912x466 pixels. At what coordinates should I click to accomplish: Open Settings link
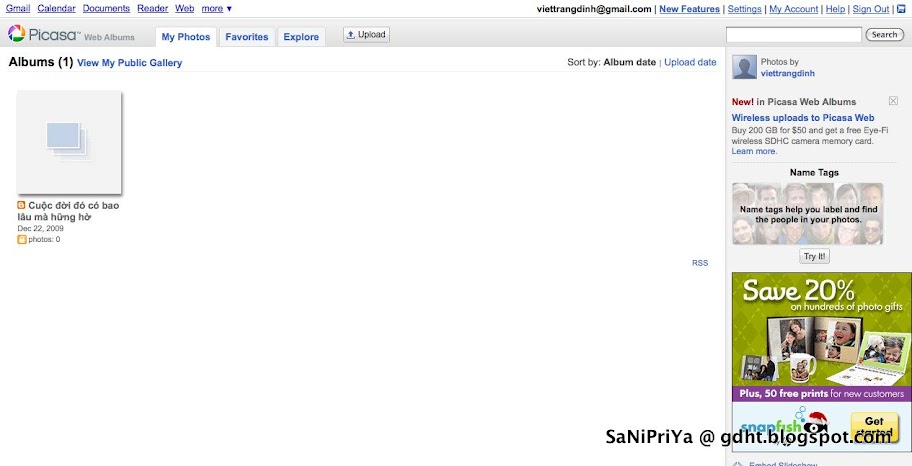[744, 9]
